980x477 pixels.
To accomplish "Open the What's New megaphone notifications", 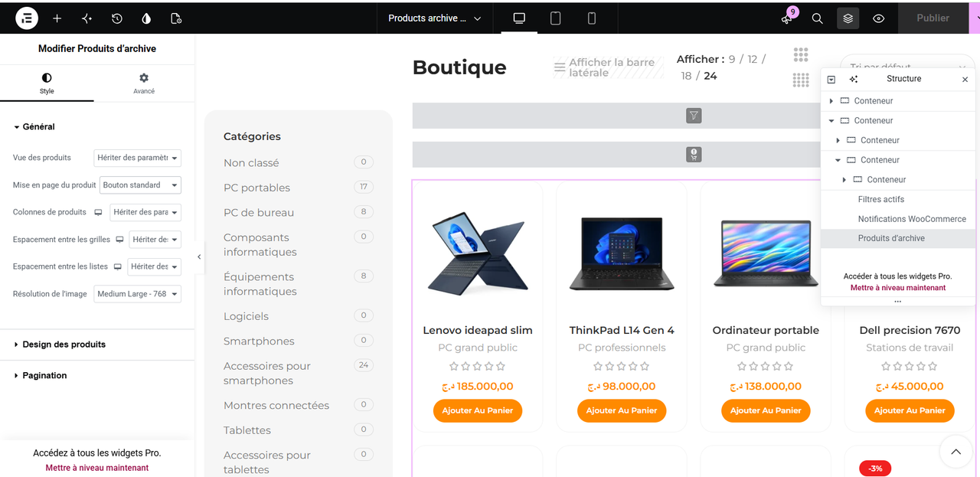I will (787, 18).
